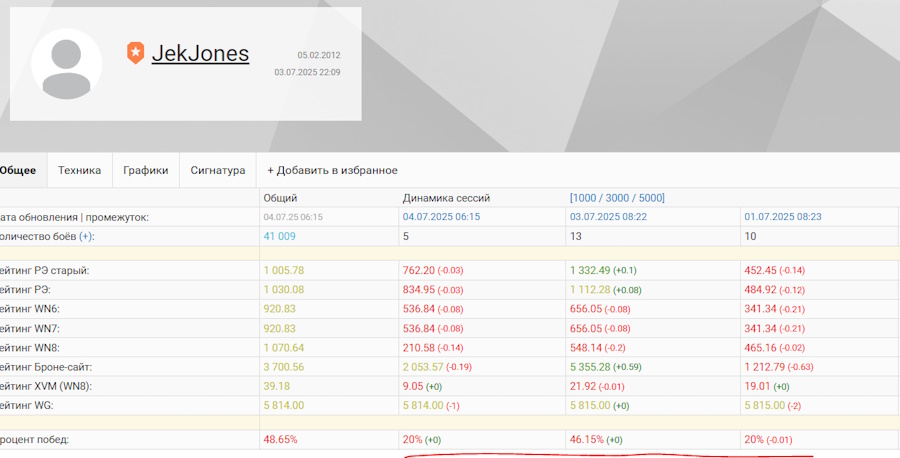Click the value 3 700.56
900x458 pixels.
pyautogui.click(x=284, y=367)
